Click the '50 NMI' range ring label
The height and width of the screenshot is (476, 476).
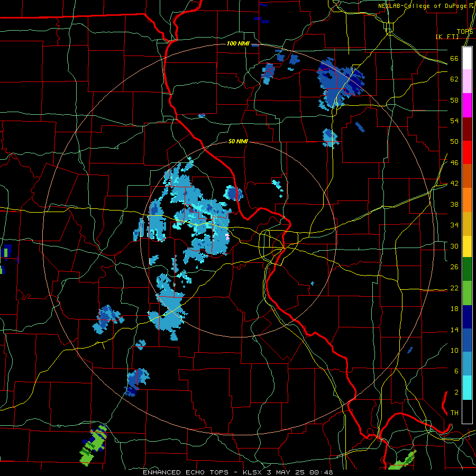point(238,141)
